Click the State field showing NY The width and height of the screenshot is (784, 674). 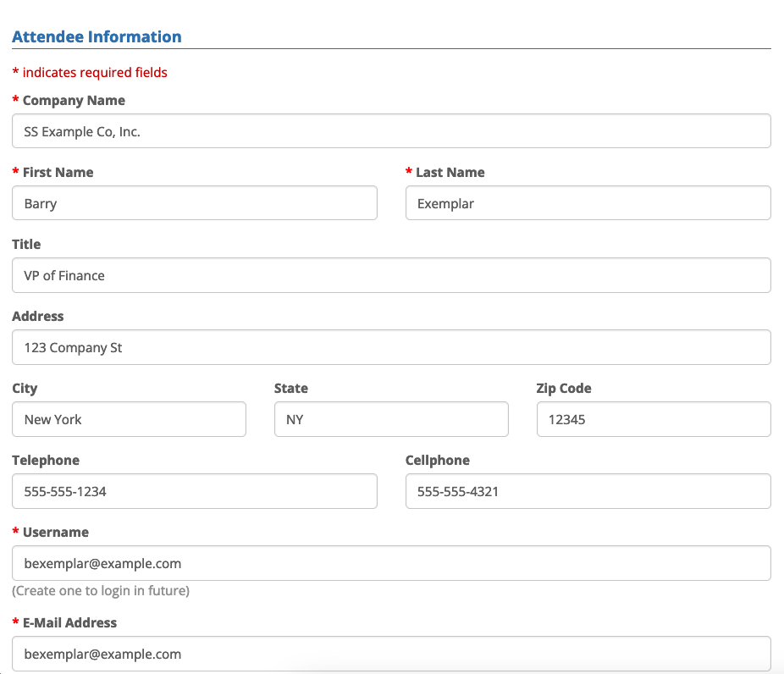click(391, 419)
